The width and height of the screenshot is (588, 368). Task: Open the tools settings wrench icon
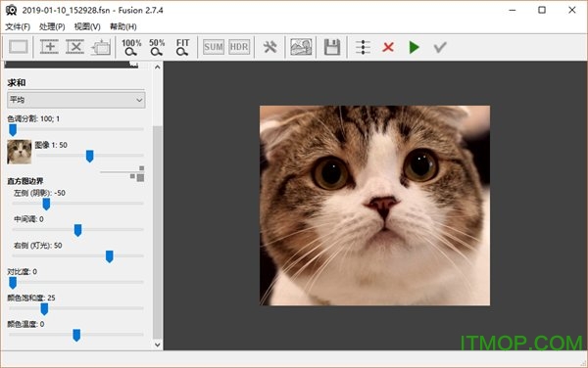click(x=269, y=47)
